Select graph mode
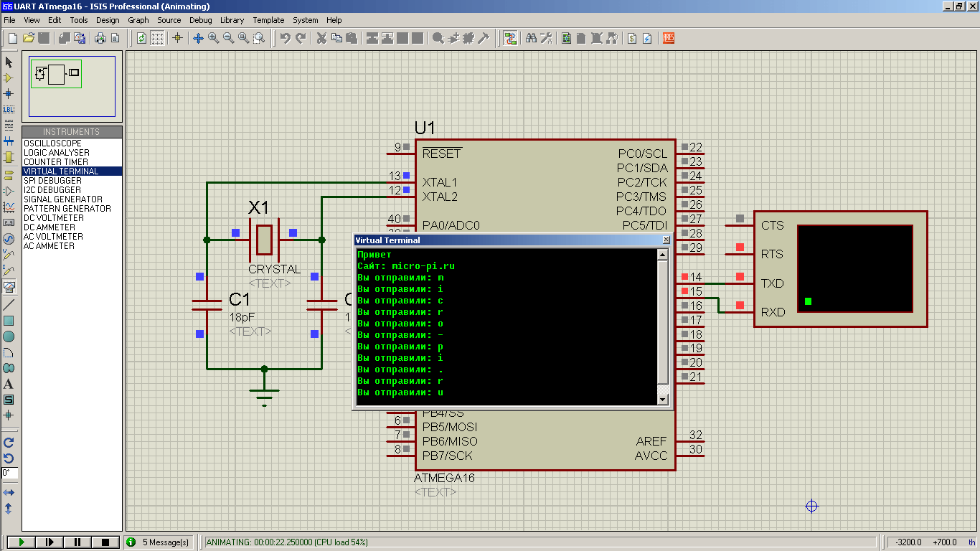The height and width of the screenshot is (551, 980). pos(9,207)
